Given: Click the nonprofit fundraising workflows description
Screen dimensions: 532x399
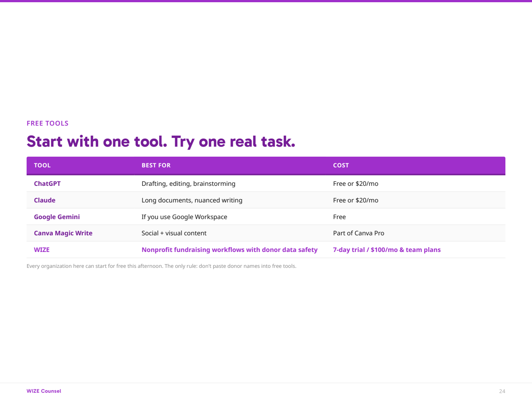Looking at the screenshot, I should 229,250.
